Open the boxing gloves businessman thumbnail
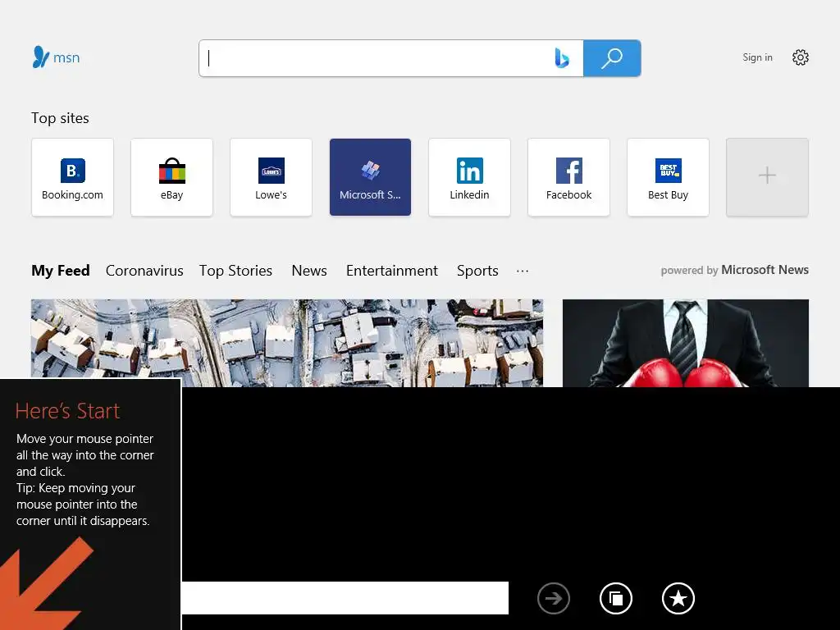This screenshot has width=840, height=630. (686, 343)
